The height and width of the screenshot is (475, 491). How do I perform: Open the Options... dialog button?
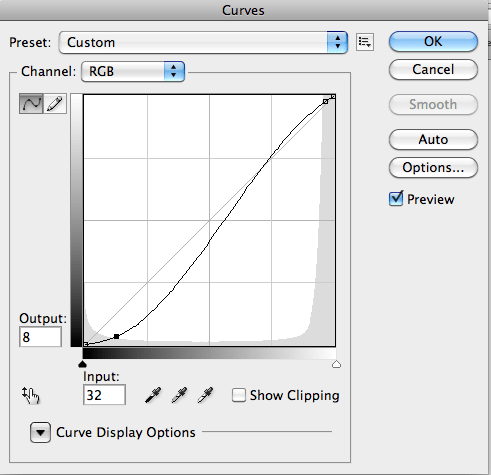[x=433, y=167]
